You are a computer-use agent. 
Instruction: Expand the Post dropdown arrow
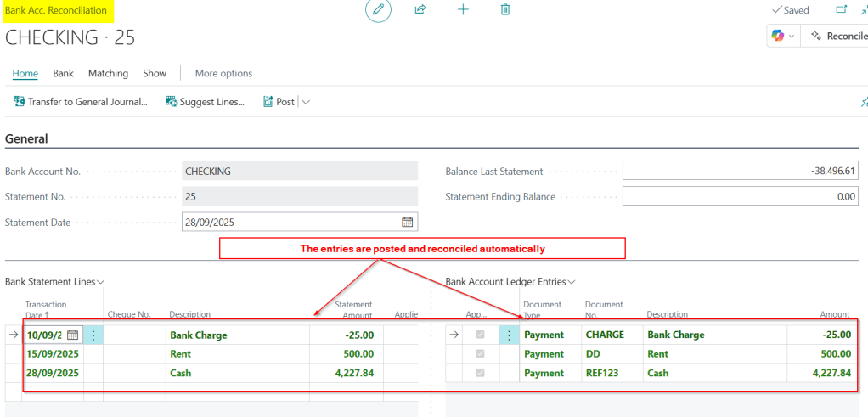click(306, 102)
